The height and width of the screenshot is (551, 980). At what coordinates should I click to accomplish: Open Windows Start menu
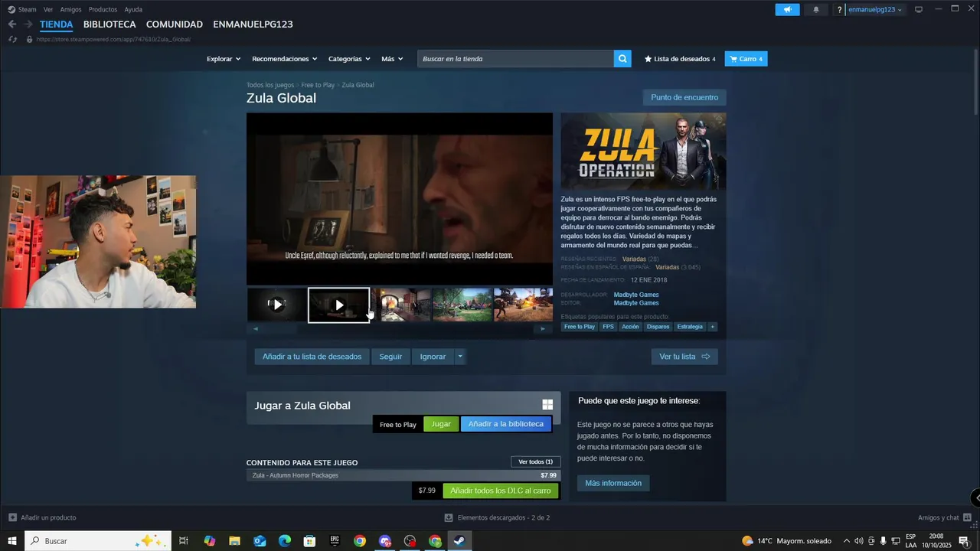pyautogui.click(x=12, y=541)
